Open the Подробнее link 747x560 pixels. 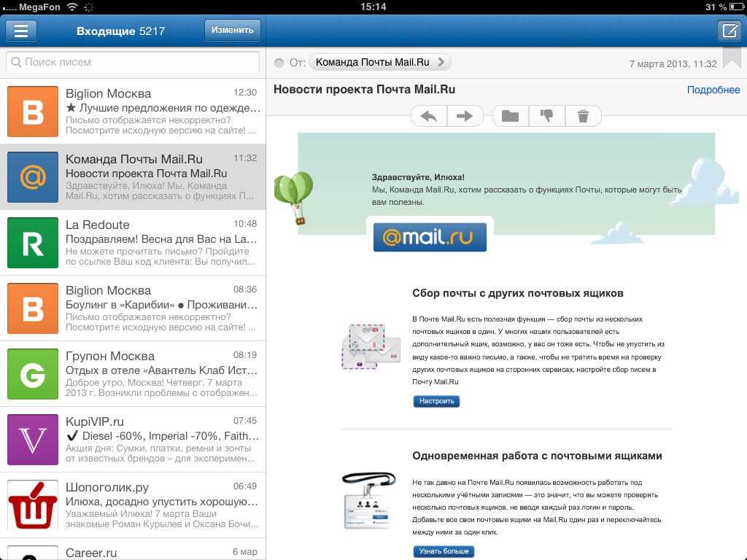[x=713, y=90]
